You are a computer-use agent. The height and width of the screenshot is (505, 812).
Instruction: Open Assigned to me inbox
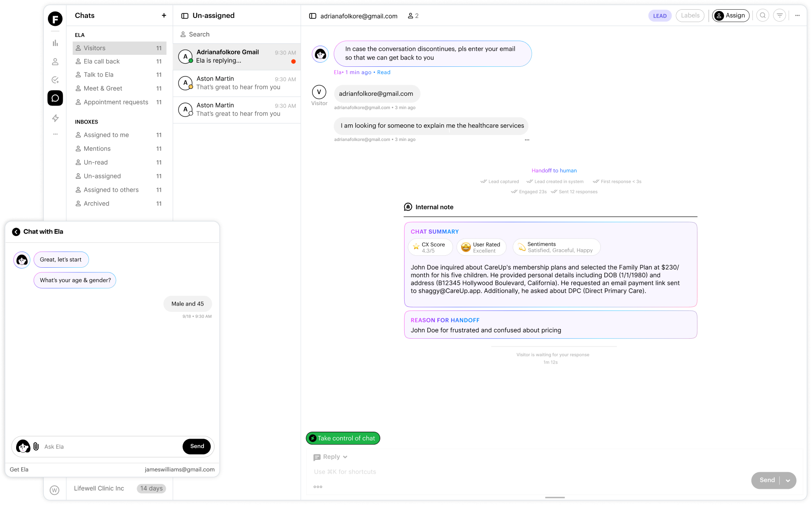point(119,135)
